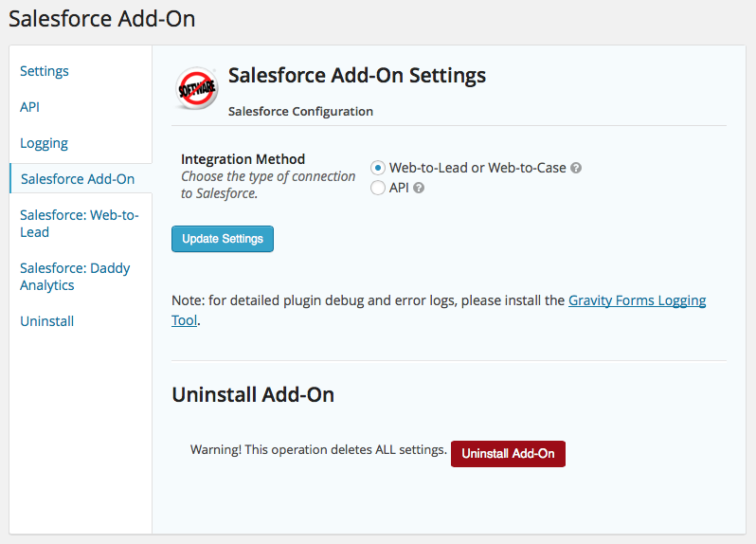Click help icon next to API radio option
The width and height of the screenshot is (756, 544).
[x=419, y=189]
